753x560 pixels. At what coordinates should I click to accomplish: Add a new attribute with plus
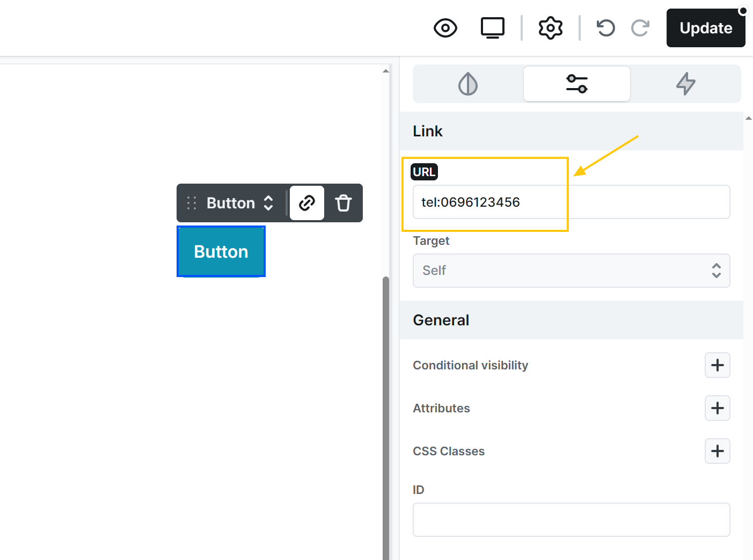point(717,408)
